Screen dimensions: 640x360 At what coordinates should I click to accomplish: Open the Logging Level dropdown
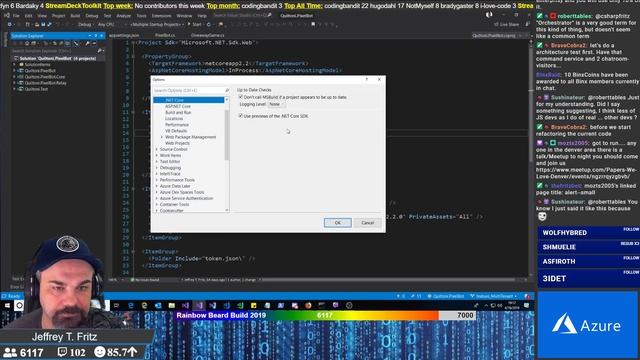(276, 104)
